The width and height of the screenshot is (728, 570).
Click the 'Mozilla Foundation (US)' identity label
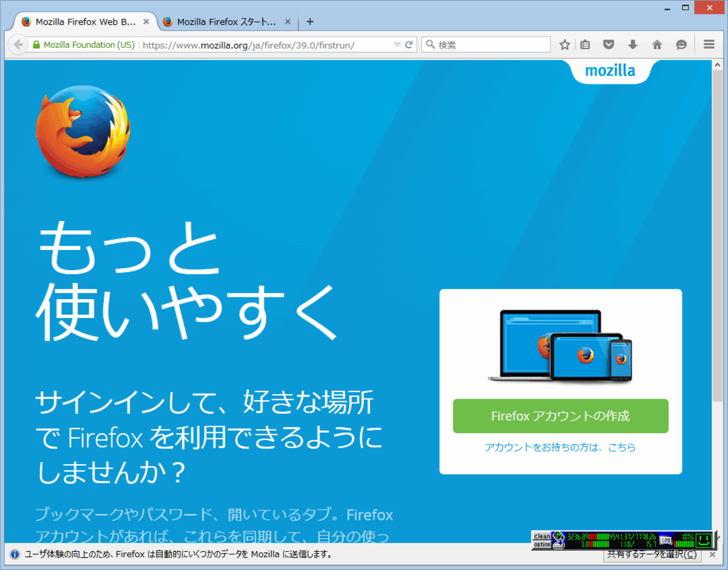point(89,45)
